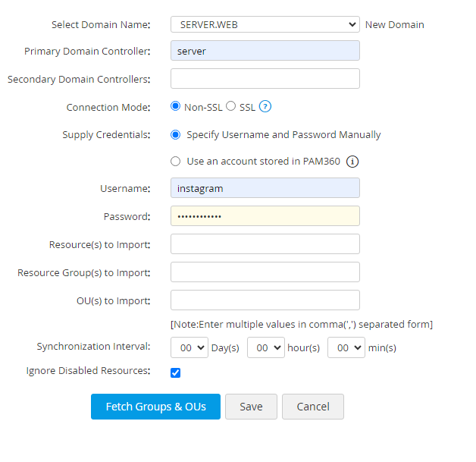This screenshot has height=462, width=476.
Task: Click the Secondary Domain Controllers field
Action: point(265,79)
